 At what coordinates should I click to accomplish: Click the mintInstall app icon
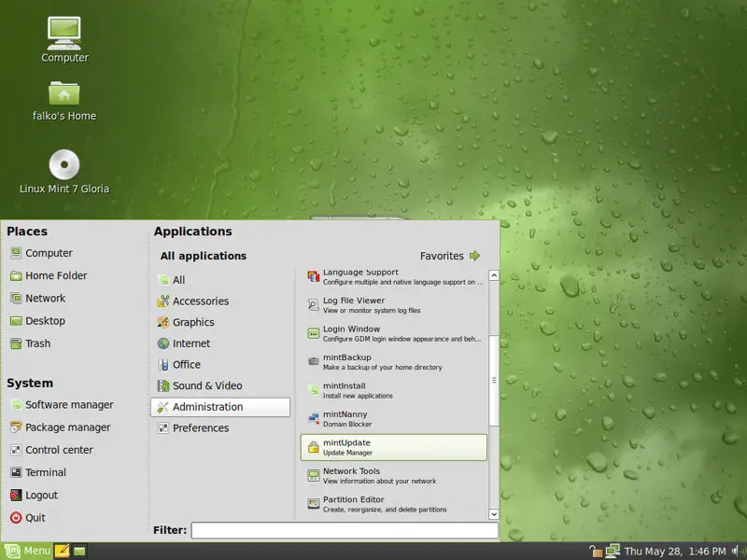point(313,390)
